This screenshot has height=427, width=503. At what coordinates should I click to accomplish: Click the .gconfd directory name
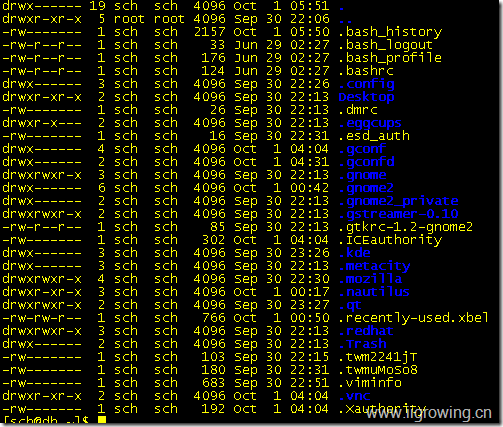click(x=367, y=162)
